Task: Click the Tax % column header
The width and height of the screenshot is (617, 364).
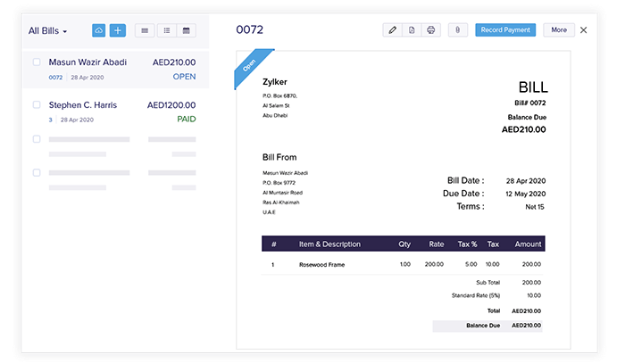Action: 467,244
